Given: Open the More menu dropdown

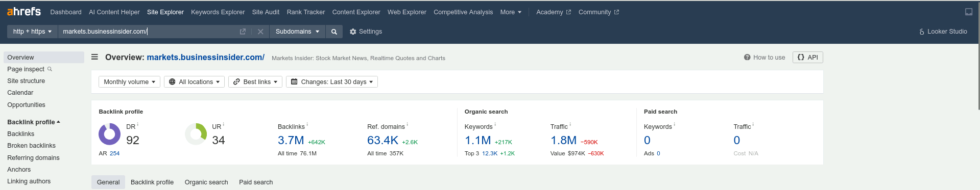Looking at the screenshot, I should coord(511,12).
